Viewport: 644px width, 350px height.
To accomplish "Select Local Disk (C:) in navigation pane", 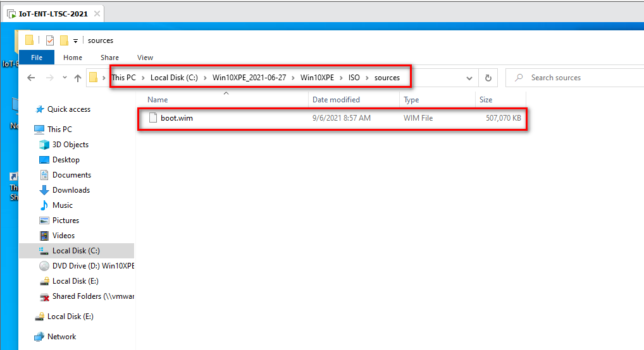I will [x=77, y=251].
